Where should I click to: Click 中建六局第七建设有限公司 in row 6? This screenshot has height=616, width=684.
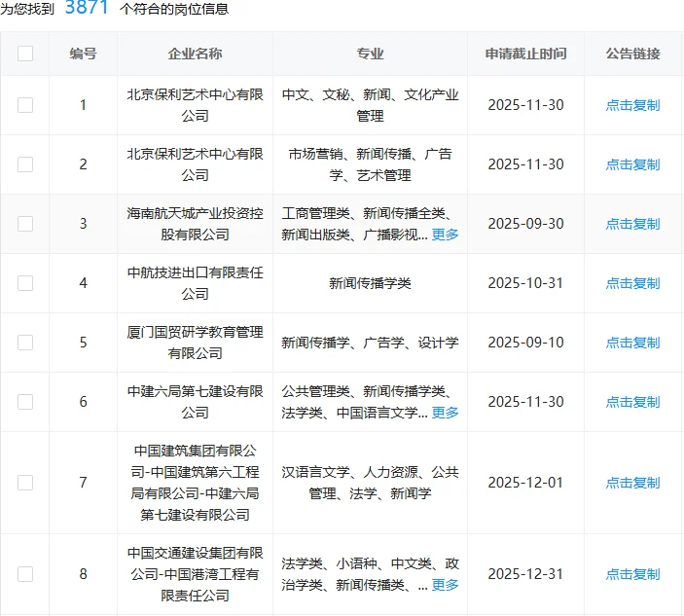pyautogui.click(x=195, y=402)
